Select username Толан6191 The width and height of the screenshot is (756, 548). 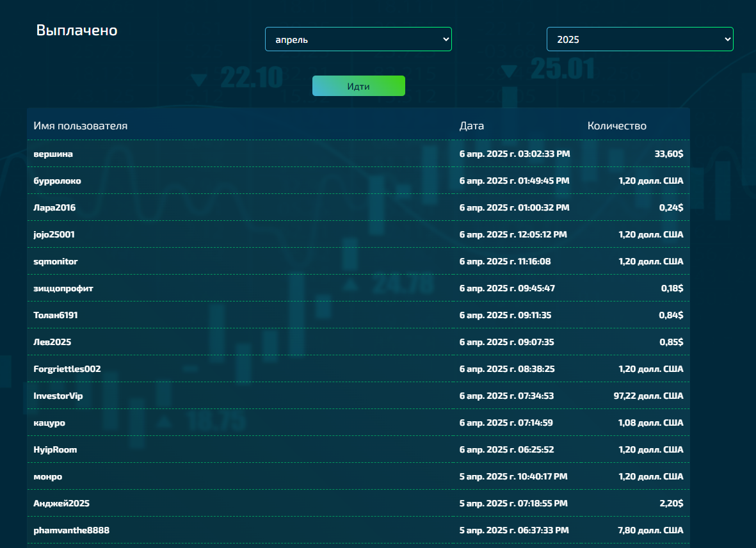pyautogui.click(x=56, y=315)
